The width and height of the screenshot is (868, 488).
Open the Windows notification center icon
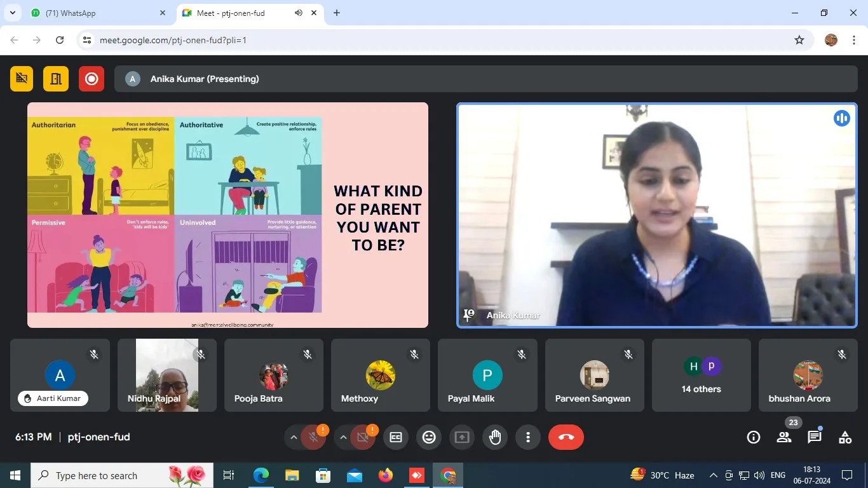847,475
